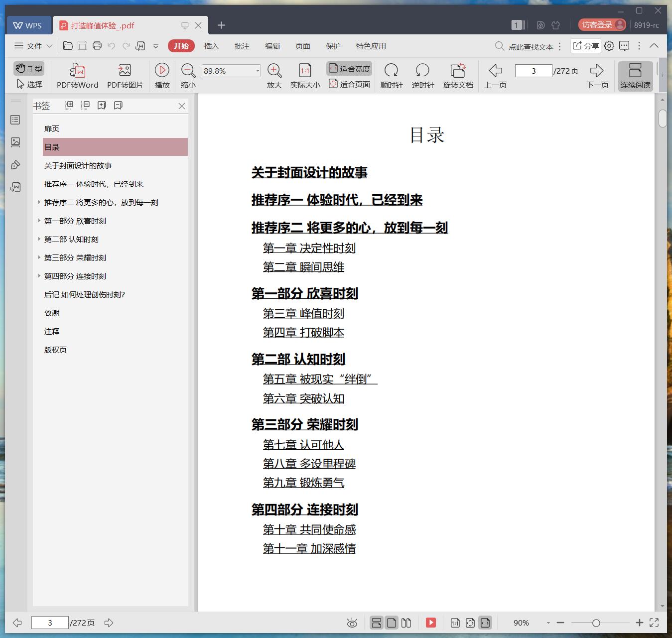672x638 pixels.
Task: Expand 第二部 认知时刻 bookmark node
Action: [x=39, y=239]
